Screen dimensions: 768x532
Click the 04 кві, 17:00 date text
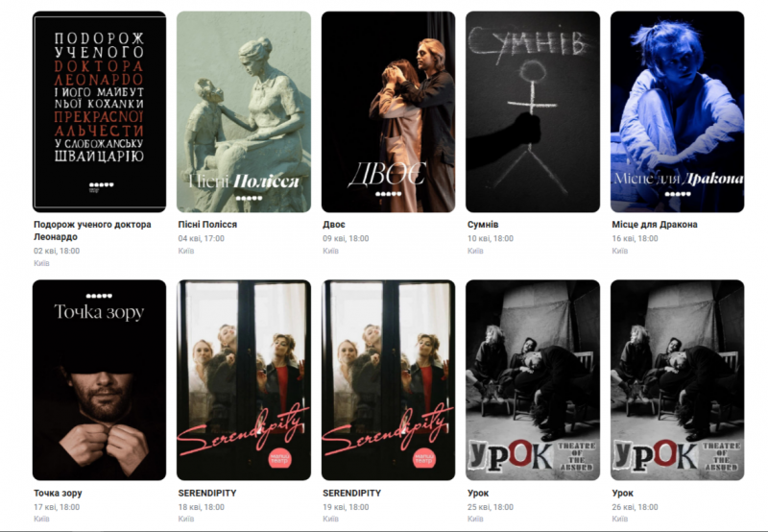[202, 238]
